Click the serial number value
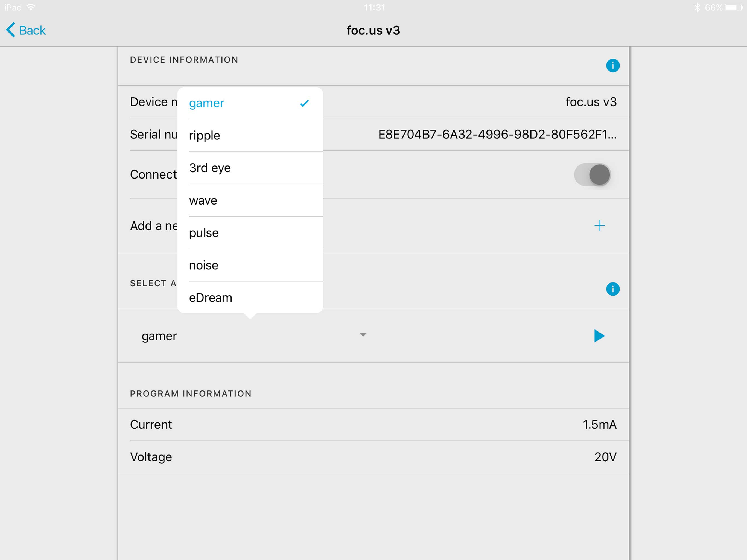747x560 pixels. [x=497, y=135]
